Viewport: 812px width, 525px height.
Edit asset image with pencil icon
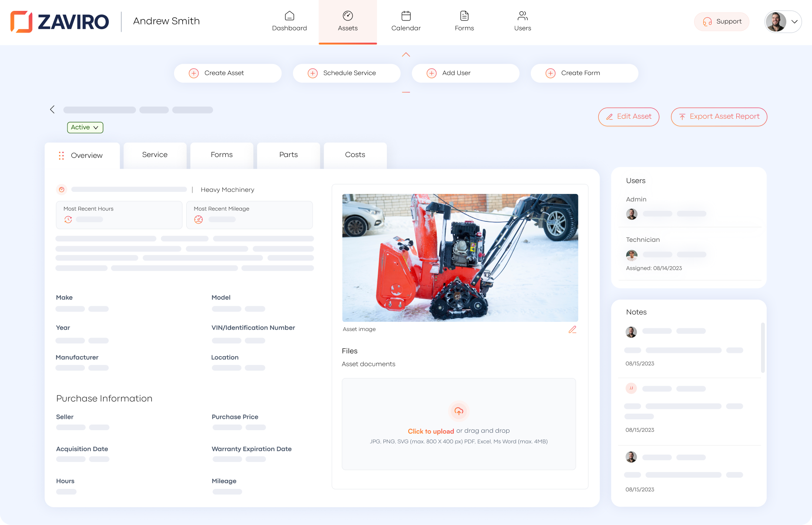[x=572, y=330]
